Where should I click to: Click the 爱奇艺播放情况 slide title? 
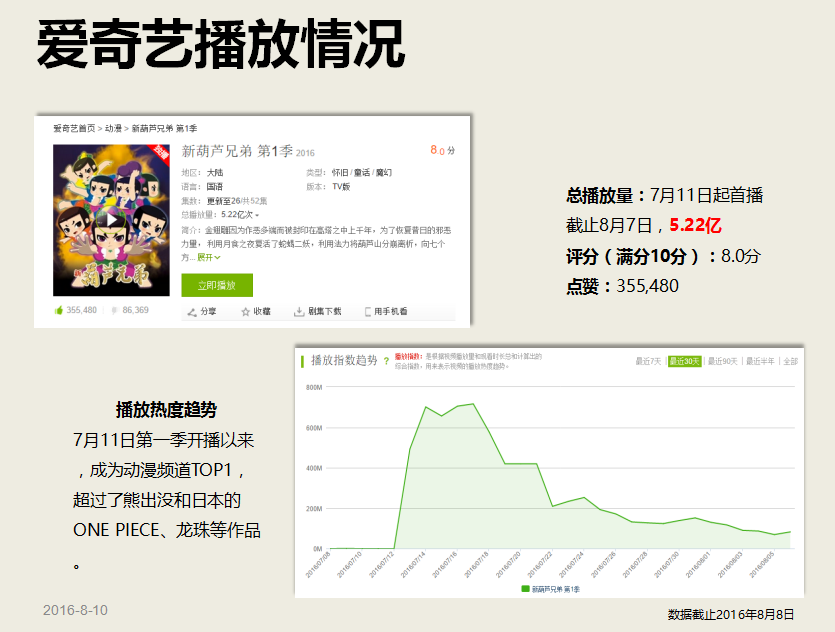(221, 44)
